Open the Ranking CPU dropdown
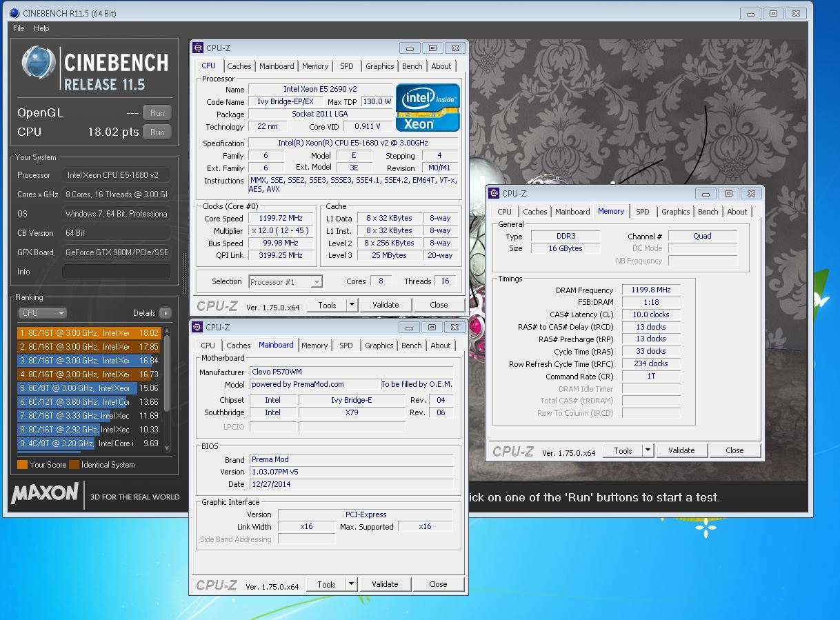840x620 pixels. 43,313
